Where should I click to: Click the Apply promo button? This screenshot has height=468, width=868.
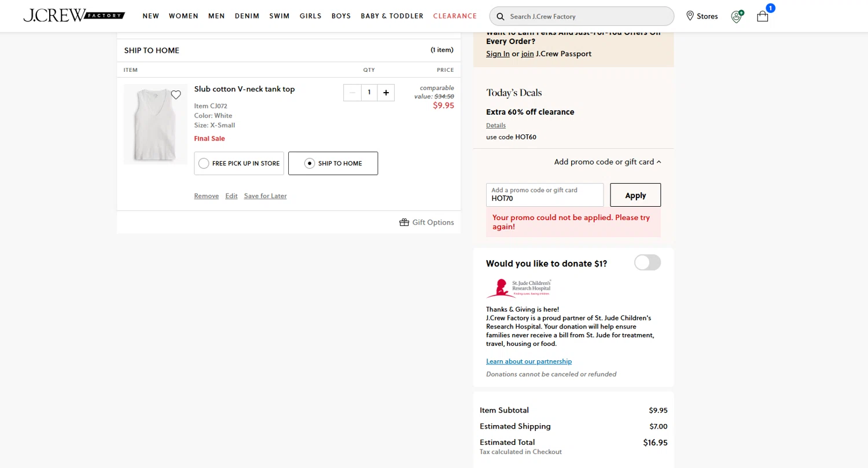tap(635, 195)
